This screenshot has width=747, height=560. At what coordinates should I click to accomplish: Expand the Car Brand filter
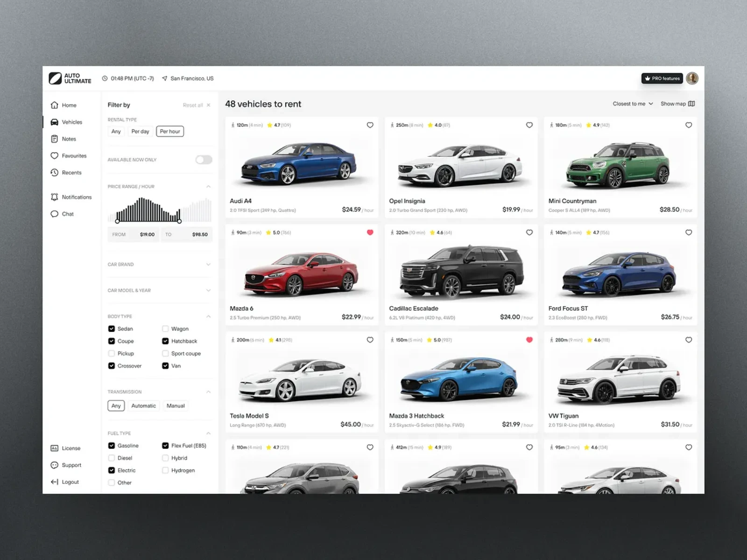pos(208,265)
